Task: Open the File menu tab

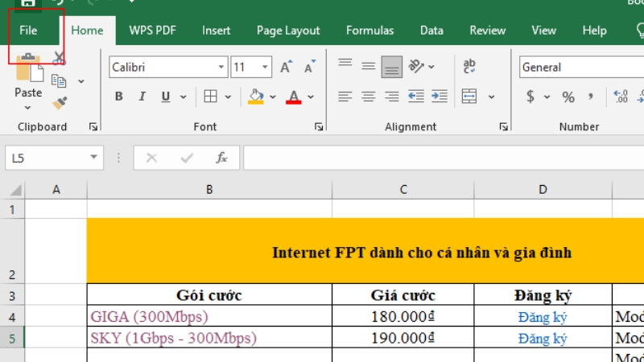Action: [x=28, y=31]
